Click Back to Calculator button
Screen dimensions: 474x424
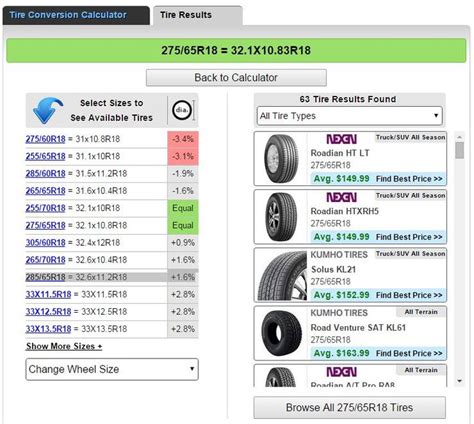point(236,78)
